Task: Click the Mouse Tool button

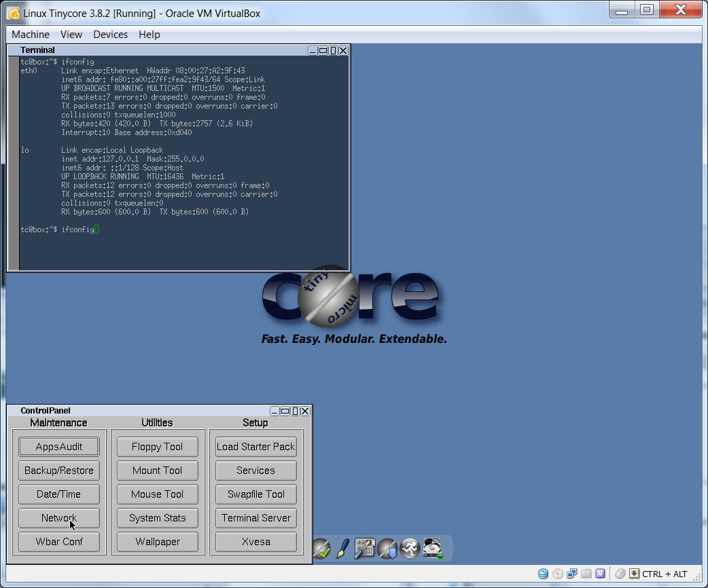Action: pyautogui.click(x=158, y=494)
